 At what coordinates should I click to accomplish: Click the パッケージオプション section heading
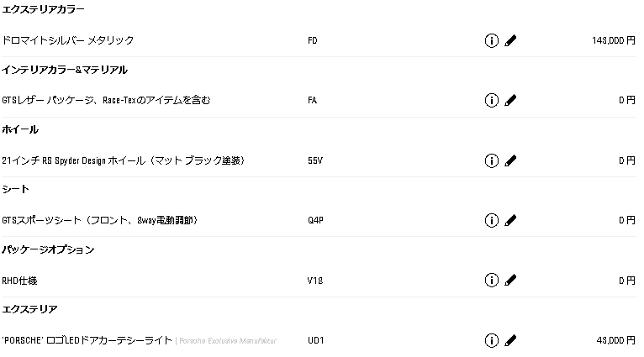click(48, 249)
